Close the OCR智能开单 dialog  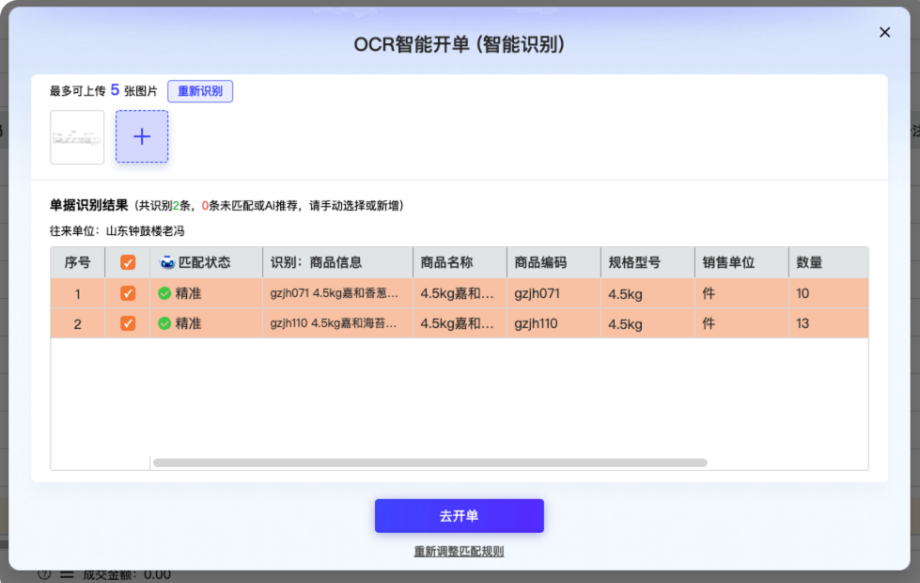[885, 32]
